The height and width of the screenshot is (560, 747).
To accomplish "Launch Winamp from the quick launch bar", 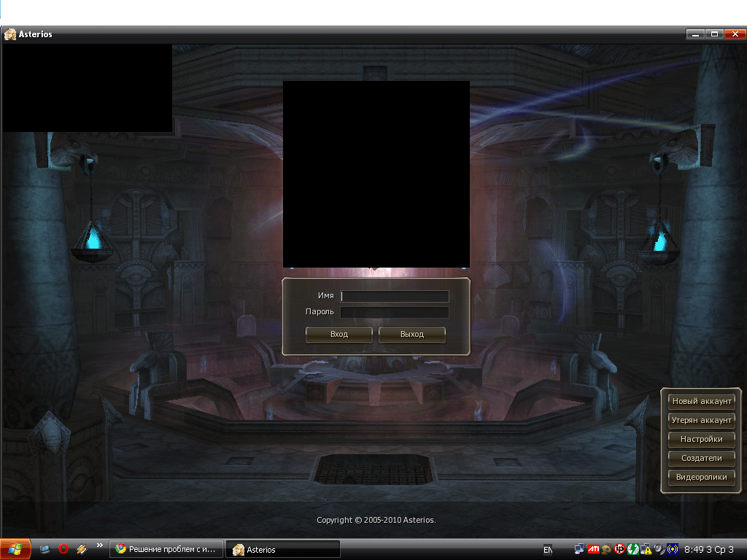I will coord(81,549).
